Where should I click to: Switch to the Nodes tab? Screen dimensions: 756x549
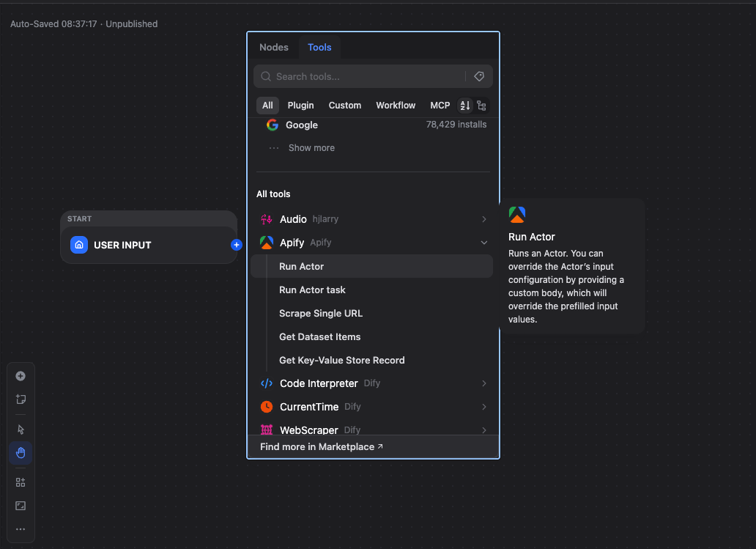tap(273, 46)
